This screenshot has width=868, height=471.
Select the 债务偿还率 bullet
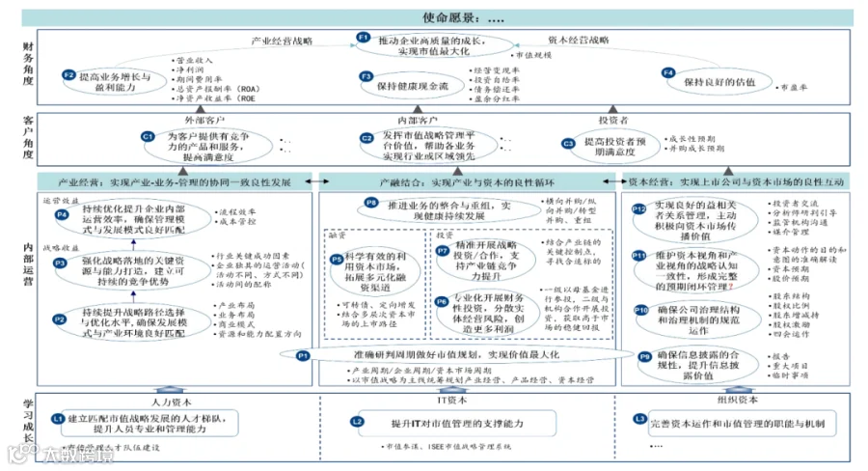[495, 89]
